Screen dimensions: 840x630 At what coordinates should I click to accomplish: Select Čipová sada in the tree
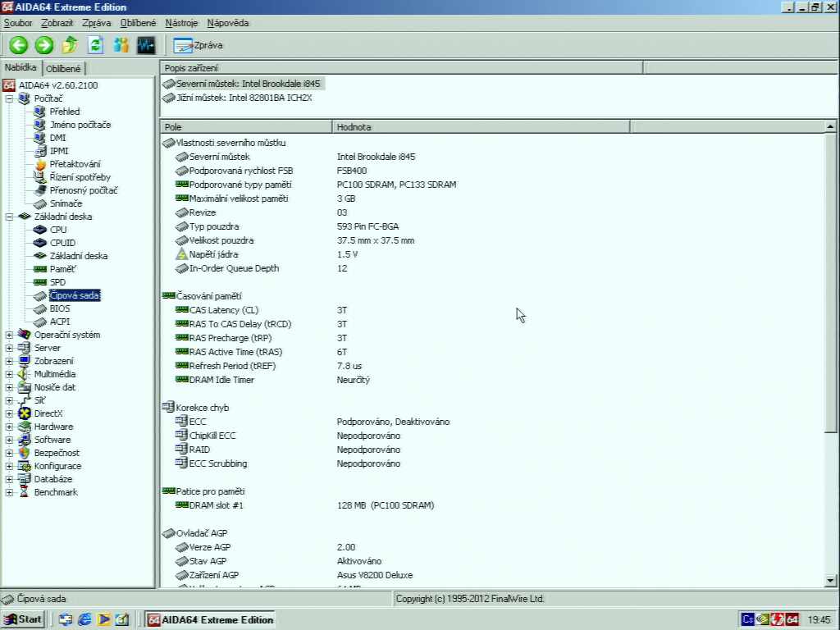click(x=75, y=295)
